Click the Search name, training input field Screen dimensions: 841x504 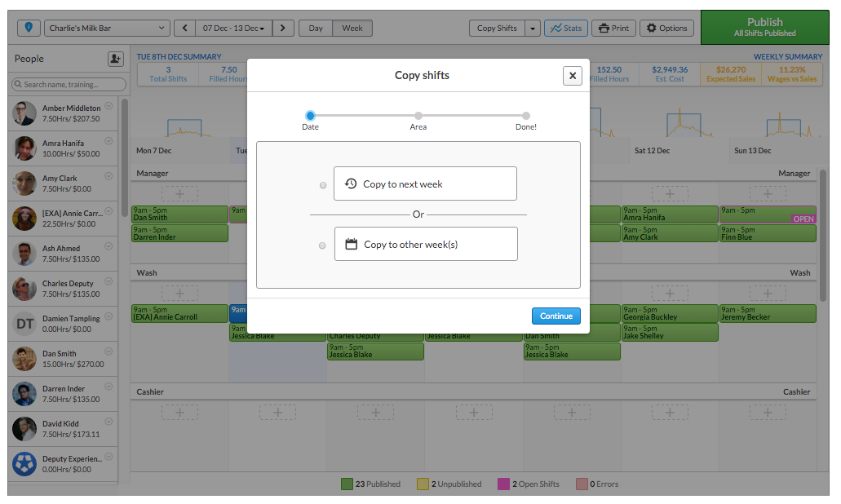pos(69,84)
